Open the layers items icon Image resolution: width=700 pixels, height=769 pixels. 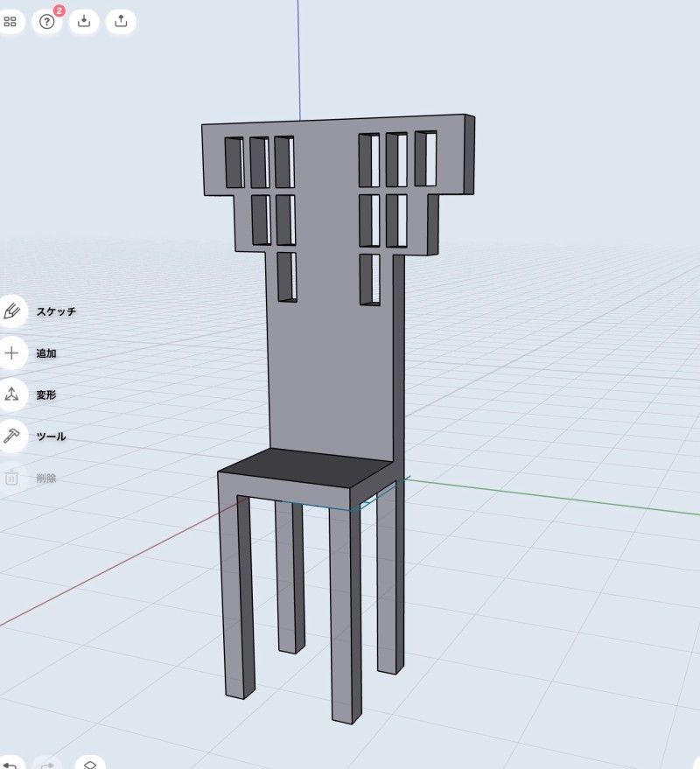90,764
